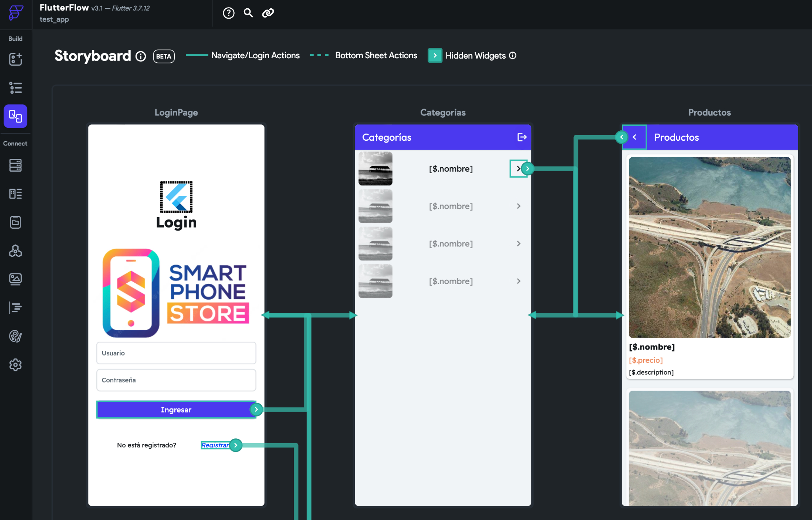The image size is (812, 520).
Task: Click the logout icon in the Categorías header
Action: point(522,137)
